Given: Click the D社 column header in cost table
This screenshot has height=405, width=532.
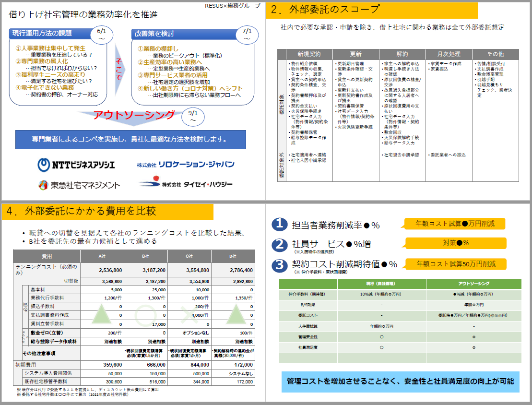Looking at the screenshot, I should point(233,256).
